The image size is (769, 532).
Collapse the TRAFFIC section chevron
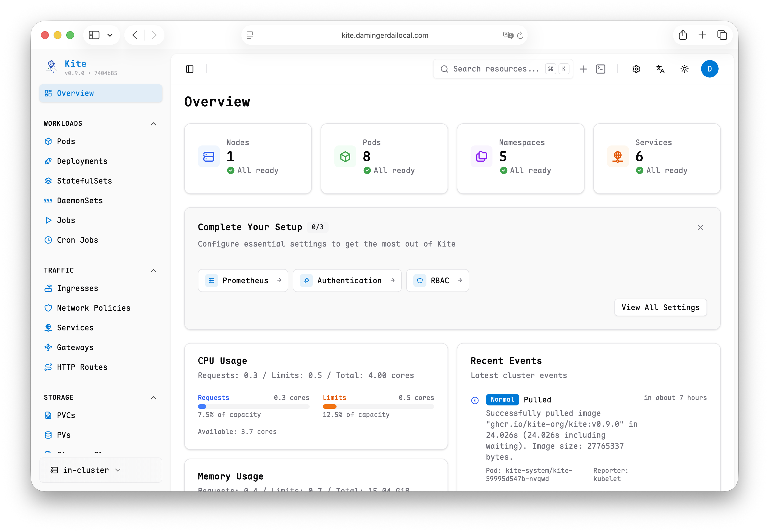click(x=153, y=271)
